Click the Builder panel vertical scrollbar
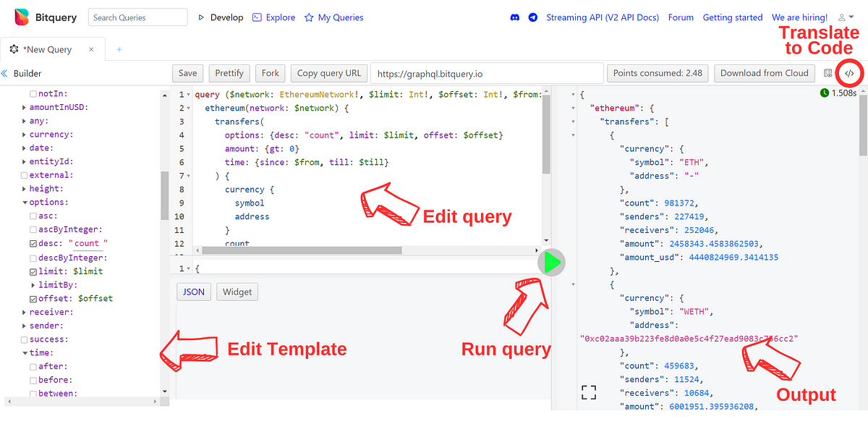 (x=164, y=195)
